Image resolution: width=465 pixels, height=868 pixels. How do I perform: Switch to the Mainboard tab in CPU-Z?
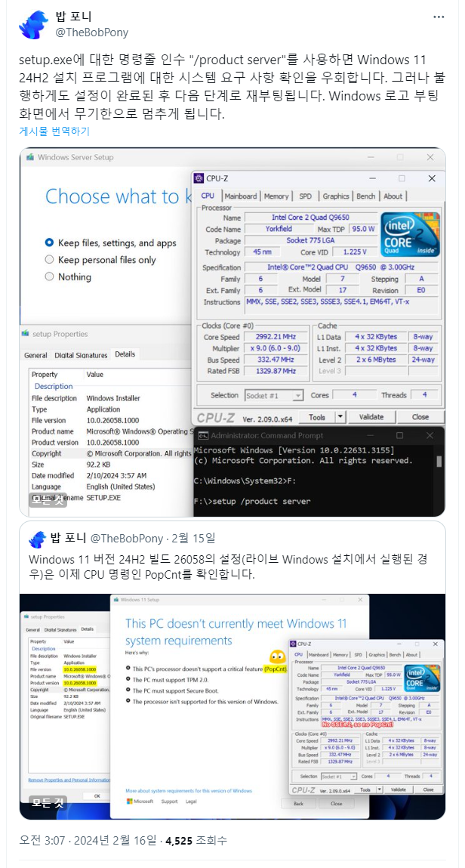[241, 196]
